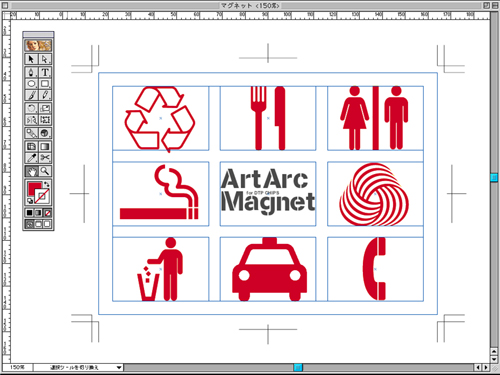The image size is (500, 375).
Task: Click the vertical scrollbar thumb
Action: tap(494, 177)
